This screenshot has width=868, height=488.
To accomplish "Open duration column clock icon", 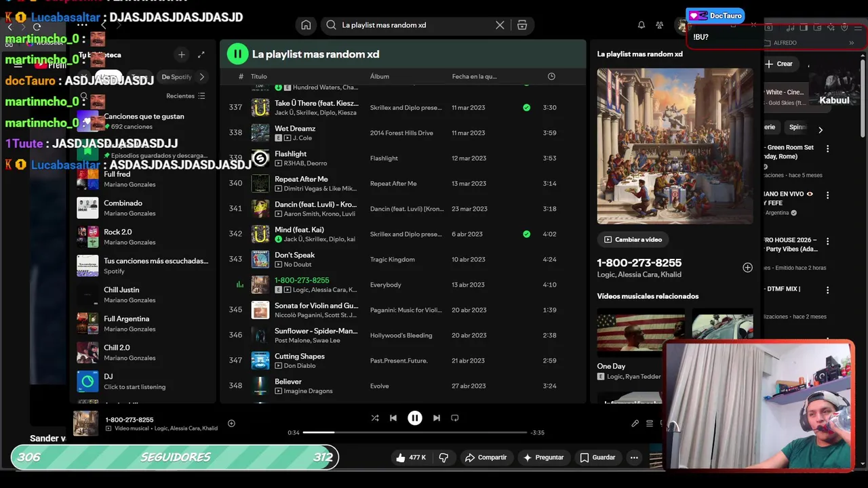I will coord(551,77).
